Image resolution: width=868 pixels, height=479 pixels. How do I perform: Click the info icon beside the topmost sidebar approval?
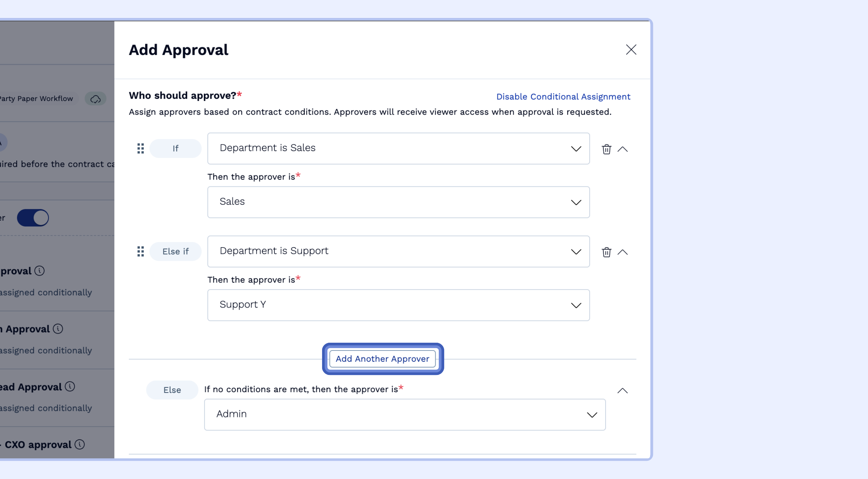(x=40, y=271)
